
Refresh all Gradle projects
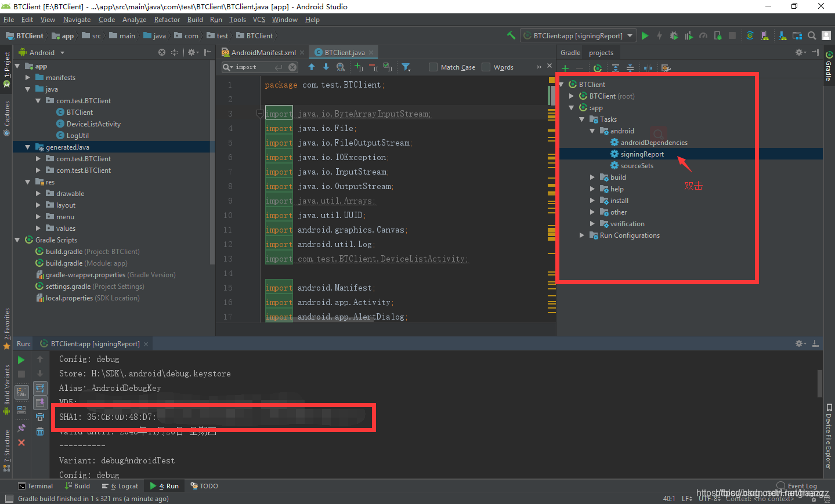pos(597,68)
